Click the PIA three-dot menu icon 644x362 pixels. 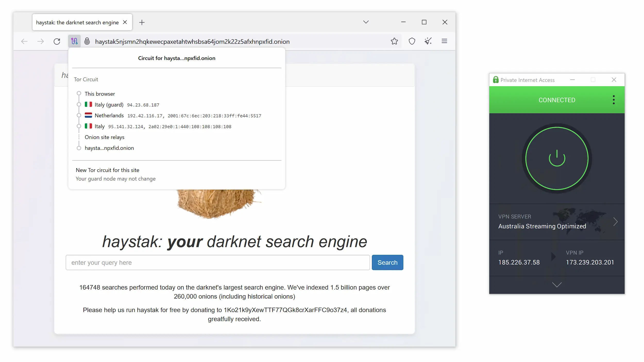[614, 100]
